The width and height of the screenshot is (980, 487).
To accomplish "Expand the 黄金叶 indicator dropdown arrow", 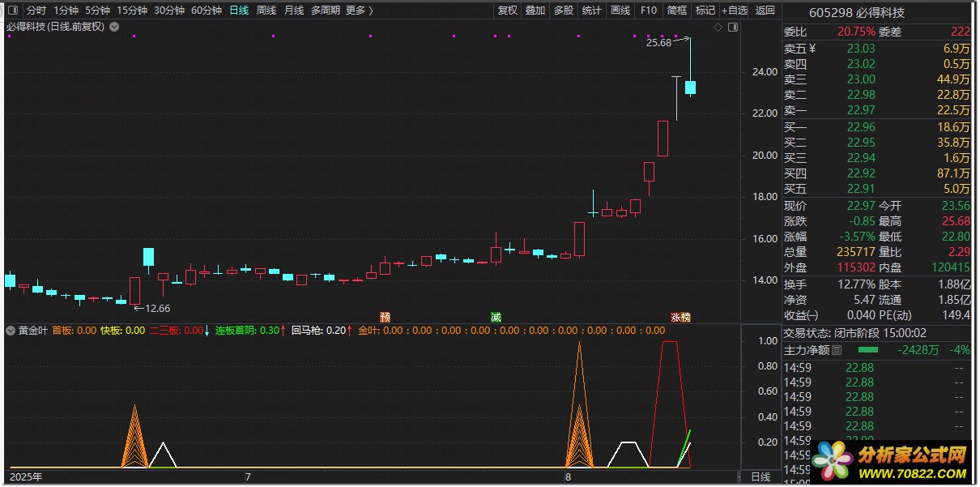I will (11, 331).
